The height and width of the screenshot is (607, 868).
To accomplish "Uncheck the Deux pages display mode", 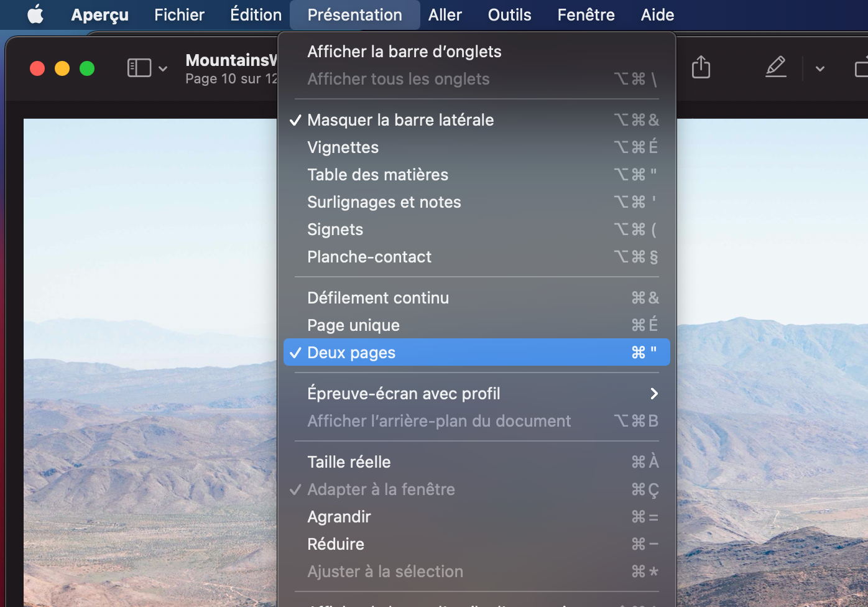I will [x=351, y=353].
